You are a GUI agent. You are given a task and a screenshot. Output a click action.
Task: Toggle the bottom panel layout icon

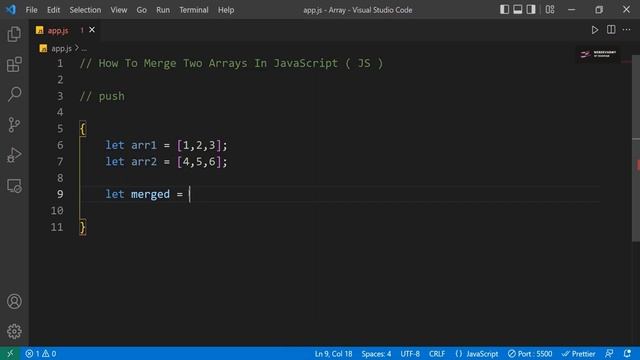tap(518, 9)
